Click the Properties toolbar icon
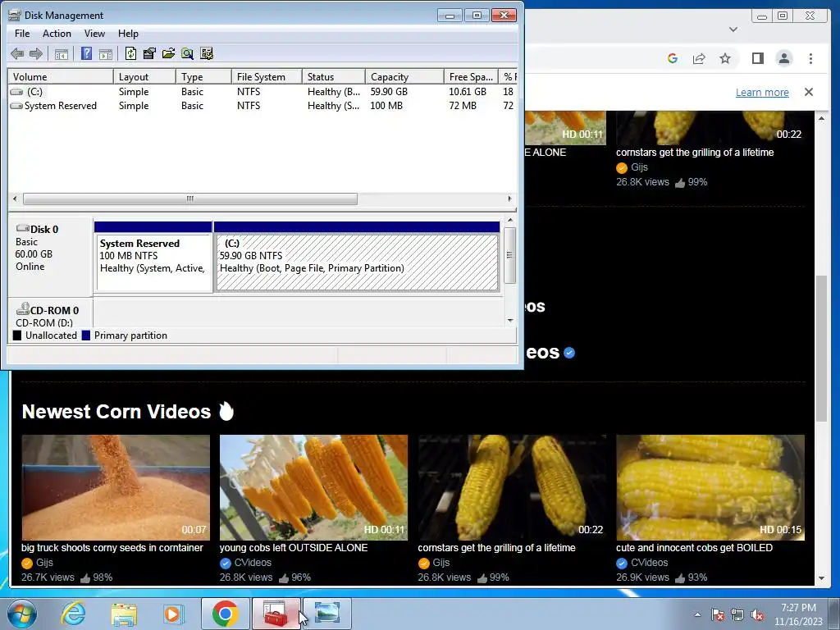This screenshot has height=630, width=840. tap(149, 53)
